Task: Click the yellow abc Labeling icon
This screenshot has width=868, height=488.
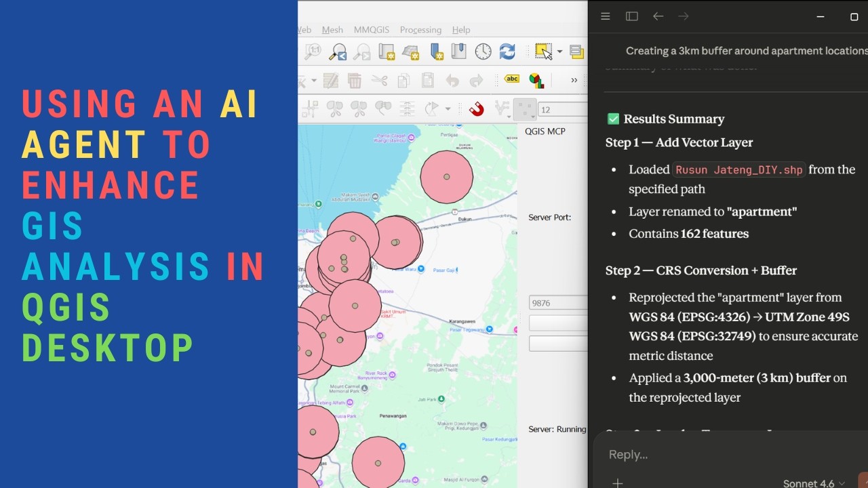Action: point(512,79)
